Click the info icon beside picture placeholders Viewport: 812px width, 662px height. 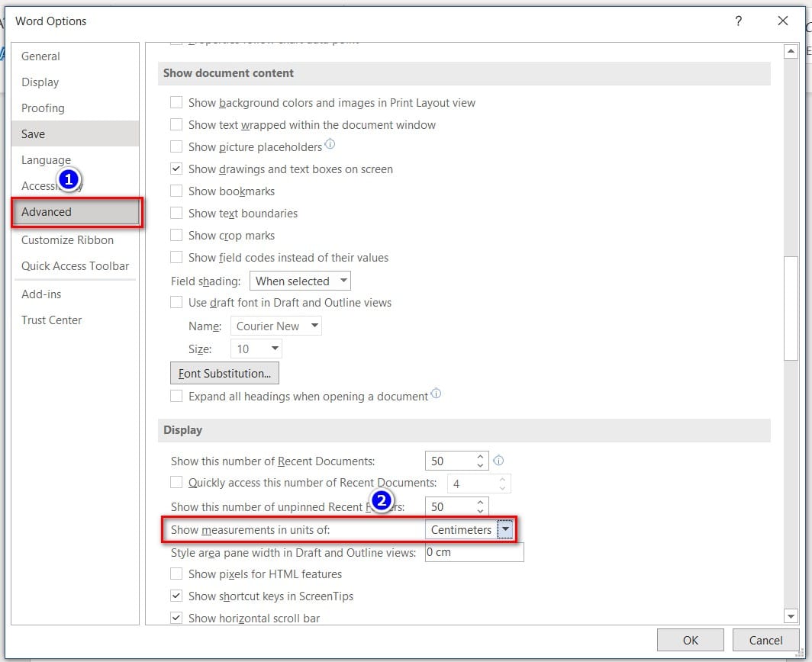[x=330, y=144]
